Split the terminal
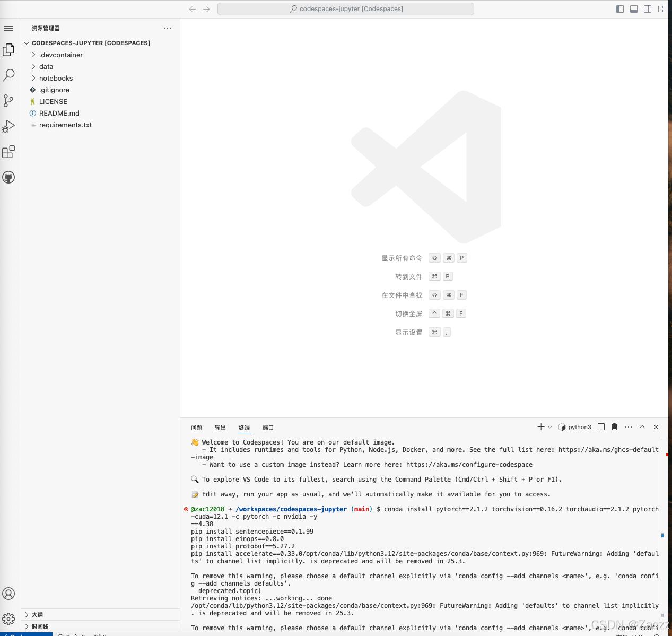Image resolution: width=672 pixels, height=636 pixels. pyautogui.click(x=601, y=427)
